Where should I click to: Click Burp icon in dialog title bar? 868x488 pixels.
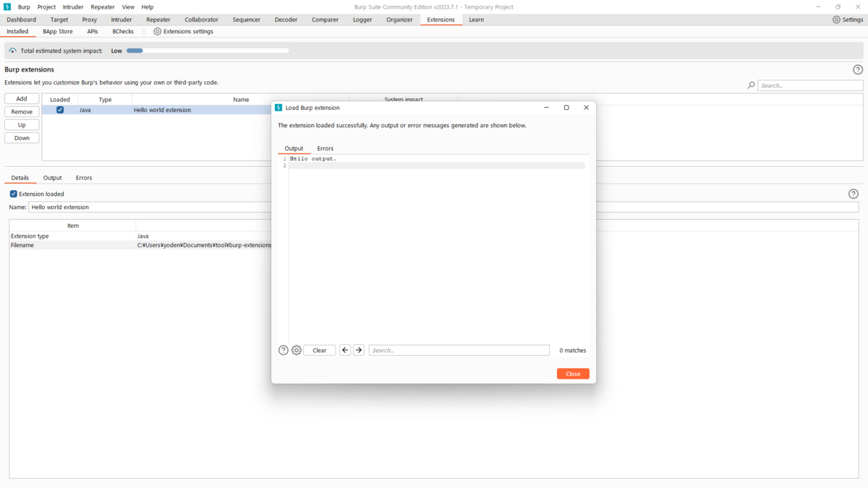pyautogui.click(x=278, y=108)
